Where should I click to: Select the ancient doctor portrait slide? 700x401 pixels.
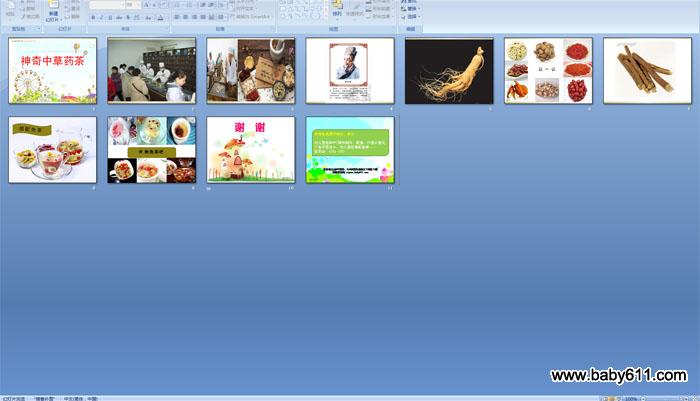point(350,71)
